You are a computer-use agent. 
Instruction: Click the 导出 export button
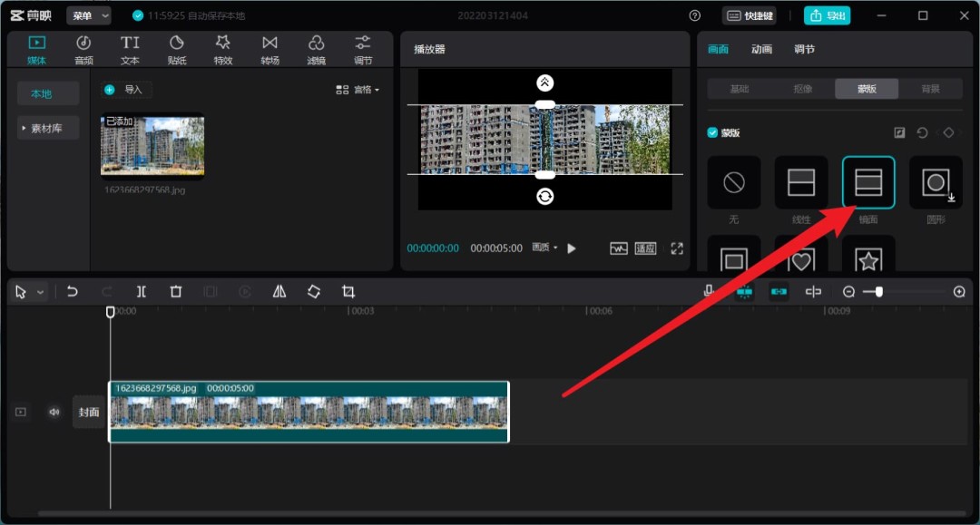tap(827, 15)
